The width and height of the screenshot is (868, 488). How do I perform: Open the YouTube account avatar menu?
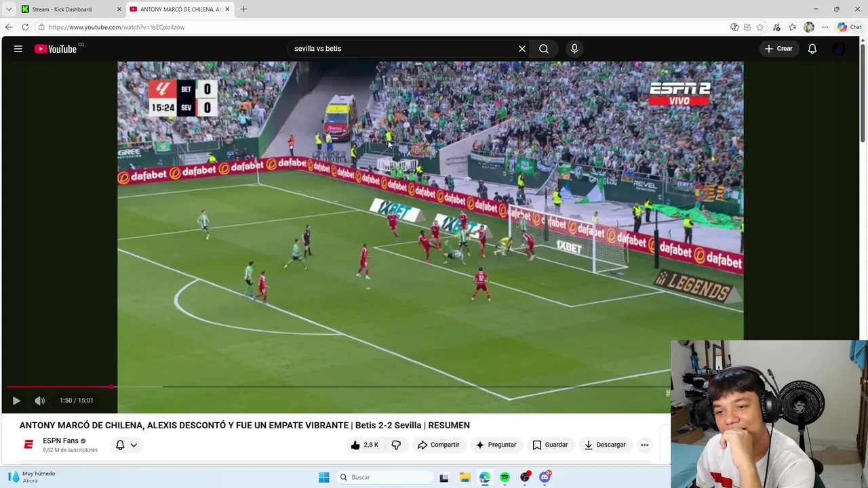(x=839, y=49)
